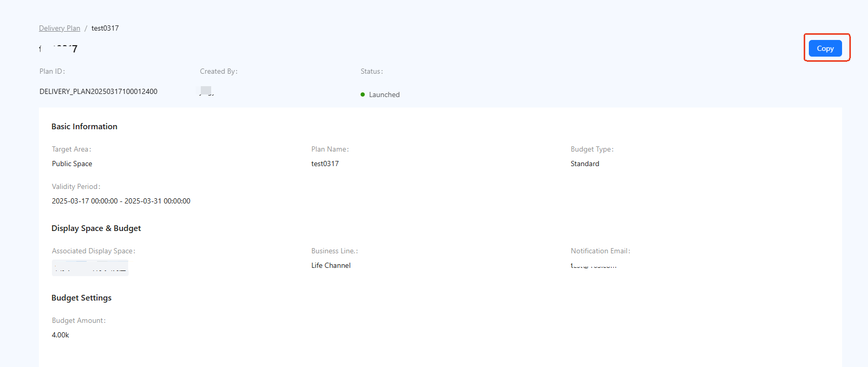This screenshot has width=868, height=367.
Task: Click the Associated Display Space label
Action: tap(93, 251)
